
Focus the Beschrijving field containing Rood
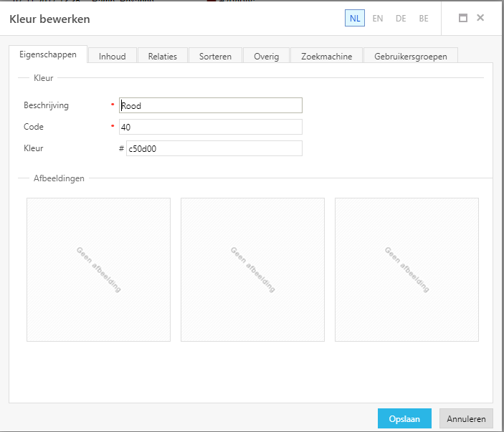click(211, 105)
